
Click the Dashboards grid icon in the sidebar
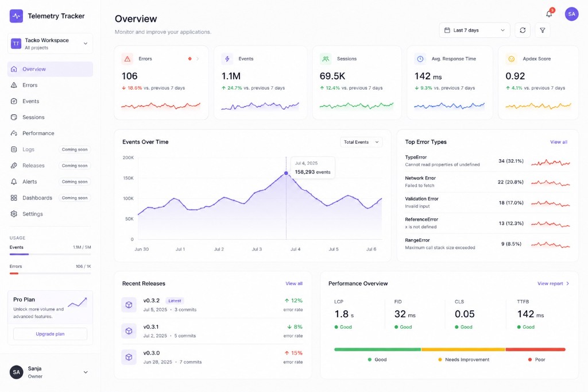pos(14,198)
